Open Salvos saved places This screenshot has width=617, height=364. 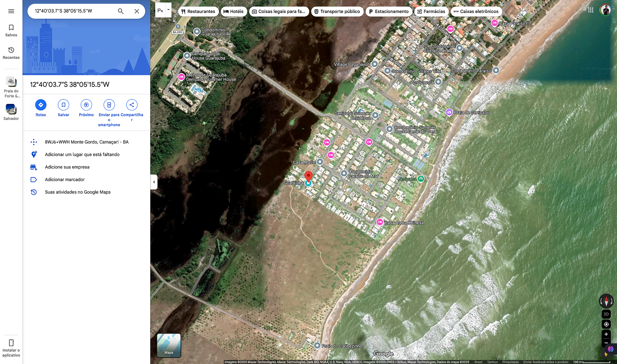tap(11, 31)
